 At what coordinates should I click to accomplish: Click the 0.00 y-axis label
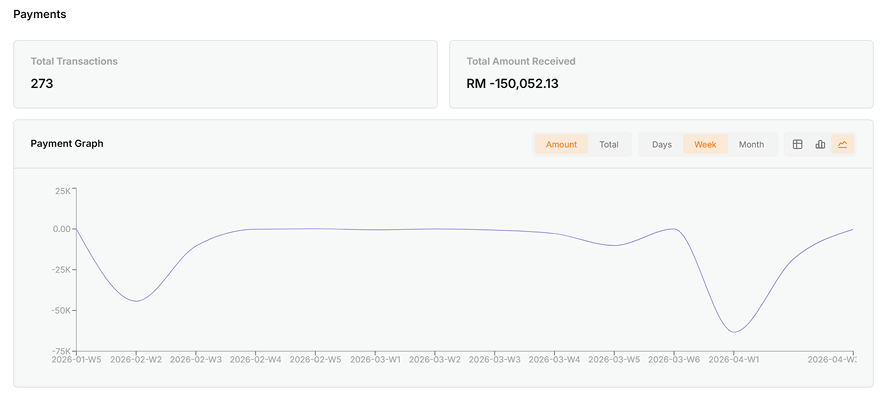[x=61, y=229]
